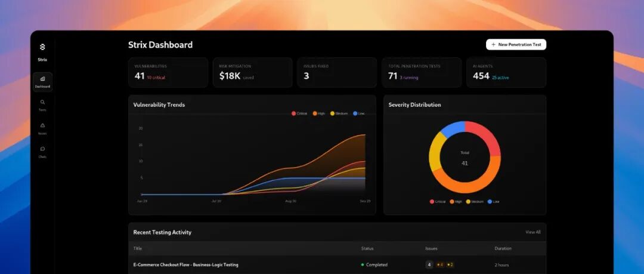Click the Severity Distribution panel title
Image resolution: width=644 pixels, height=274 pixels.
click(x=415, y=105)
